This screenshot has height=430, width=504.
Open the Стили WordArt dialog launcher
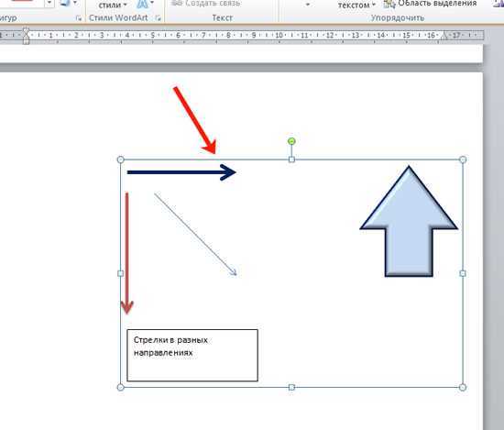158,18
